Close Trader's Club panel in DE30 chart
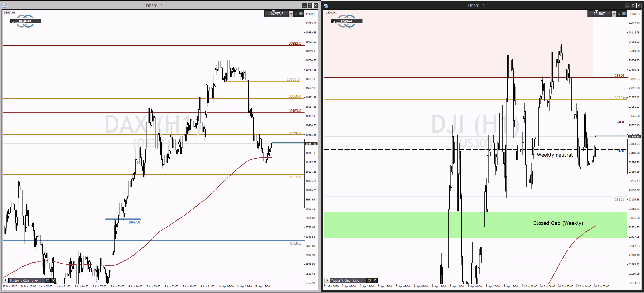The height and width of the screenshot is (293, 644). tap(53, 280)
